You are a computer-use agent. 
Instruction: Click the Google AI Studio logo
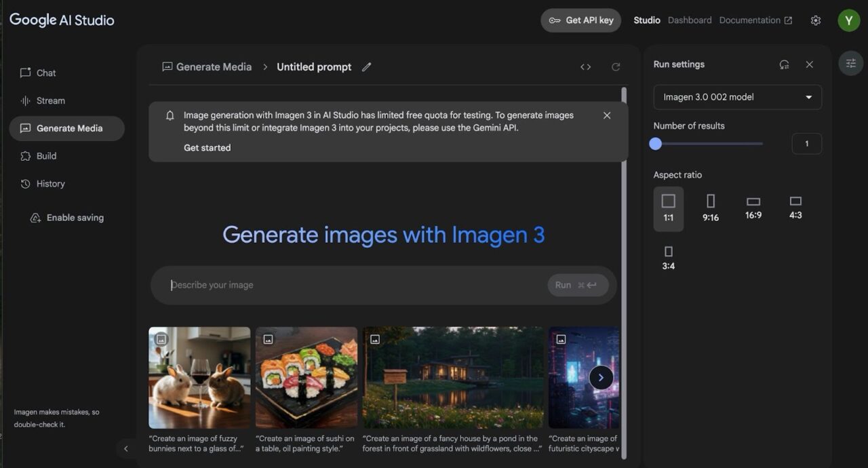coord(62,20)
